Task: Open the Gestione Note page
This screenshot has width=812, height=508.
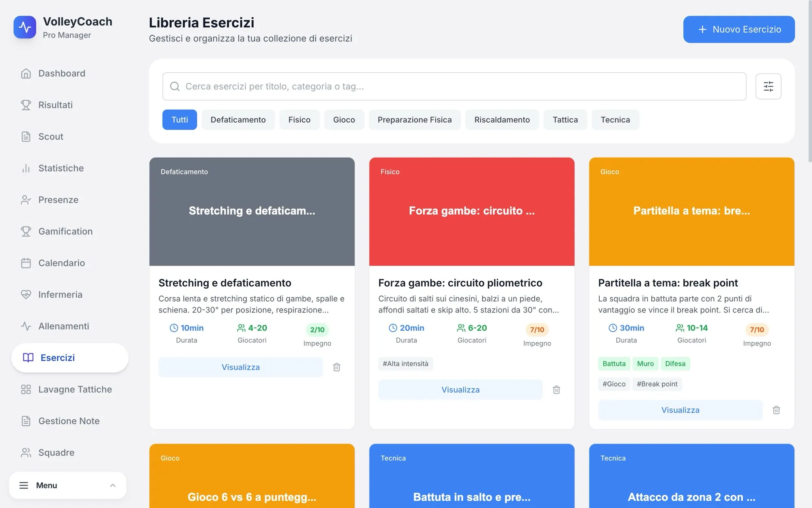Action: (x=70, y=421)
